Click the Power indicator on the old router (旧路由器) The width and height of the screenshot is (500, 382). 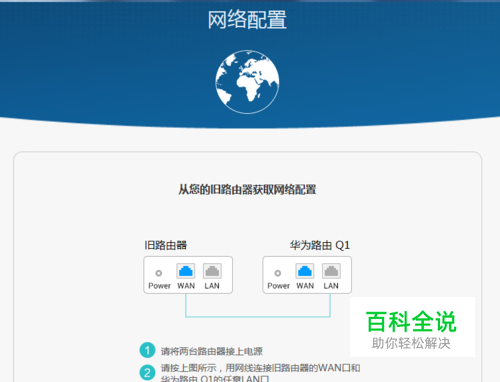click(159, 273)
